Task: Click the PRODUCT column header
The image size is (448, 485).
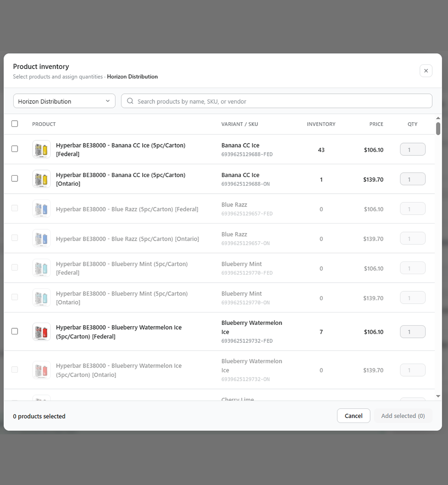Action: 44,124
